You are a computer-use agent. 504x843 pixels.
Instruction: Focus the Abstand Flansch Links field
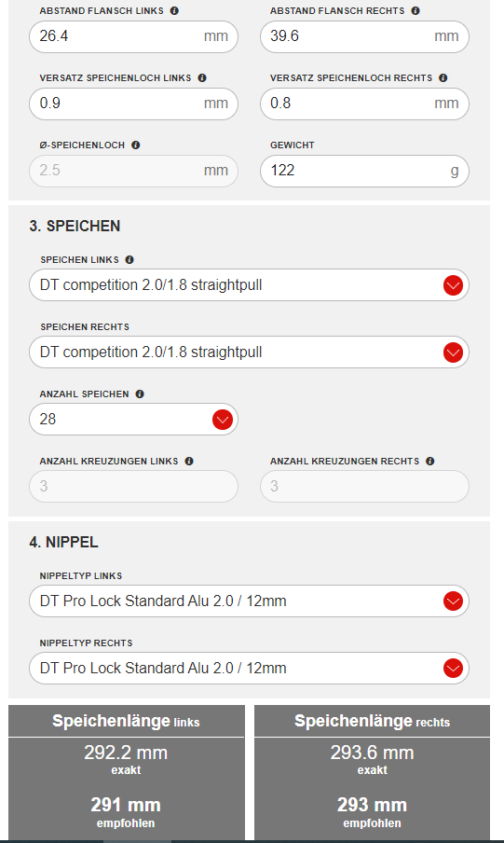(x=133, y=36)
